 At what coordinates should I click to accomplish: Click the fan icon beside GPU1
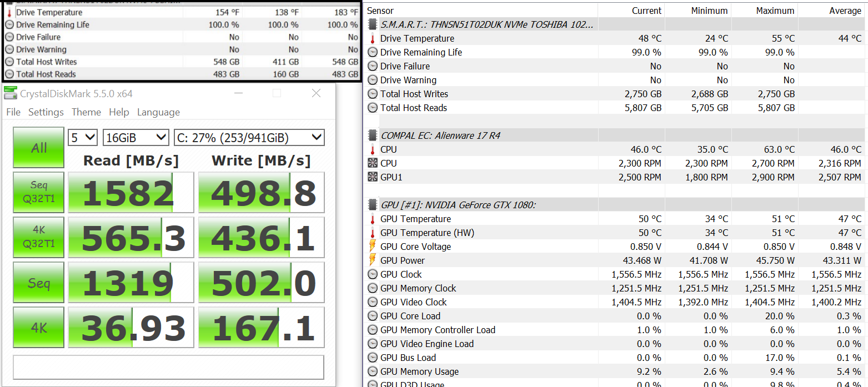point(373,177)
